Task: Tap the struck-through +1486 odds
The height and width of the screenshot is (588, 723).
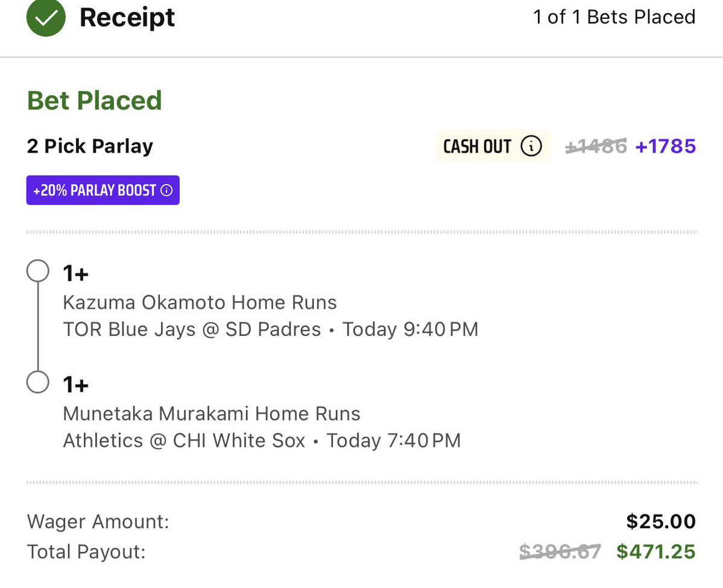Action: point(596,146)
